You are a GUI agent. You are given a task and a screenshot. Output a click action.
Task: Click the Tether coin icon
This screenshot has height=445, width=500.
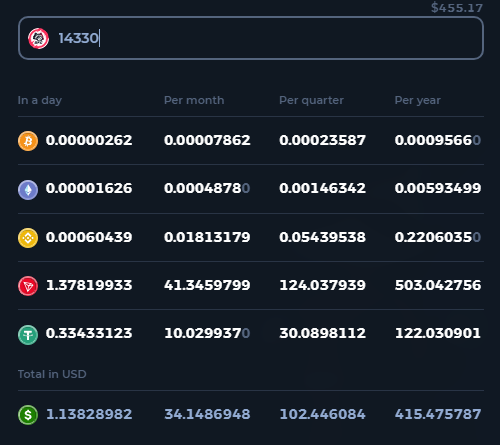point(28,334)
